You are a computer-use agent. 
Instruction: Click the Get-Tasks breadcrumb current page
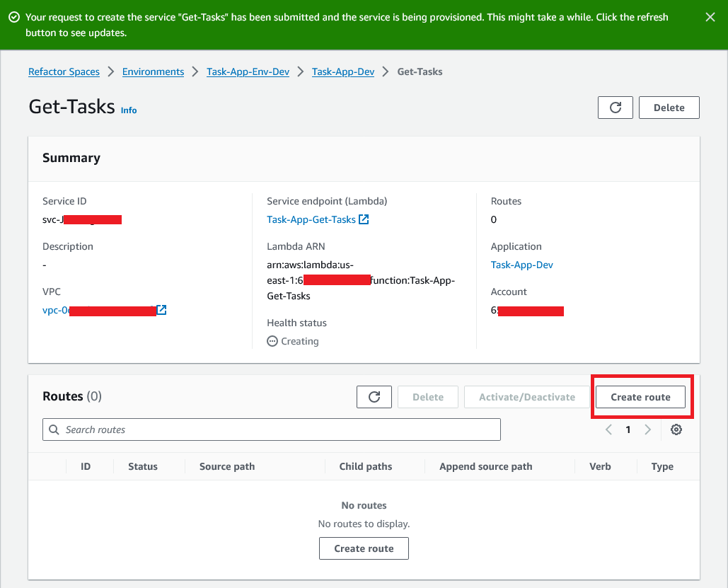(420, 71)
